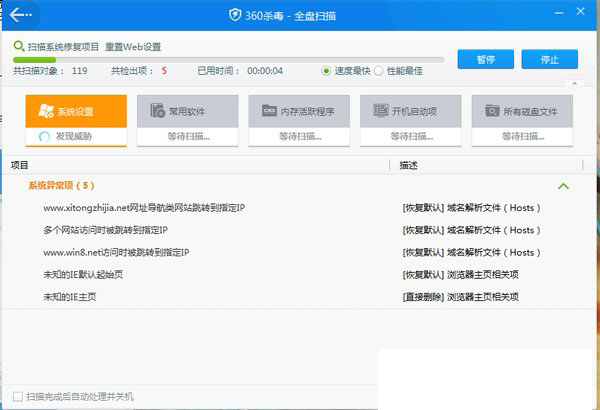The width and height of the screenshot is (600, 410).
Task: Minimize the 360杀毒 window
Action: coord(559,13)
